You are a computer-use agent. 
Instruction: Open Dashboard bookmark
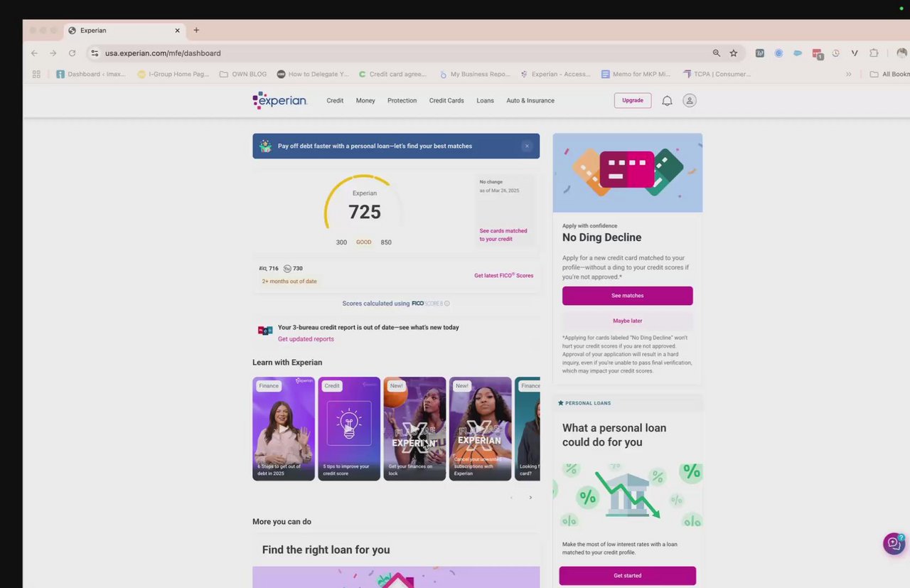(x=91, y=74)
